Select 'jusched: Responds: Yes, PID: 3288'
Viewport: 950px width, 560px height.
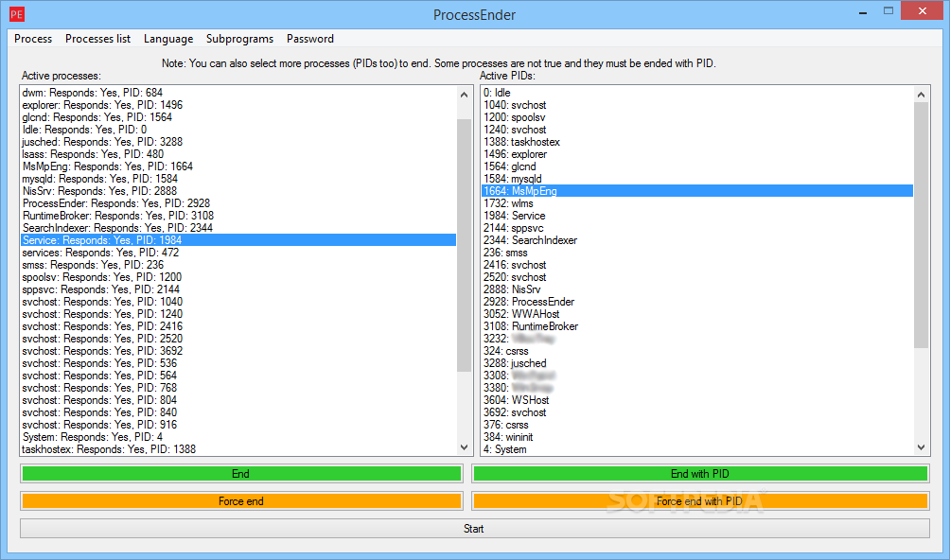click(238, 142)
